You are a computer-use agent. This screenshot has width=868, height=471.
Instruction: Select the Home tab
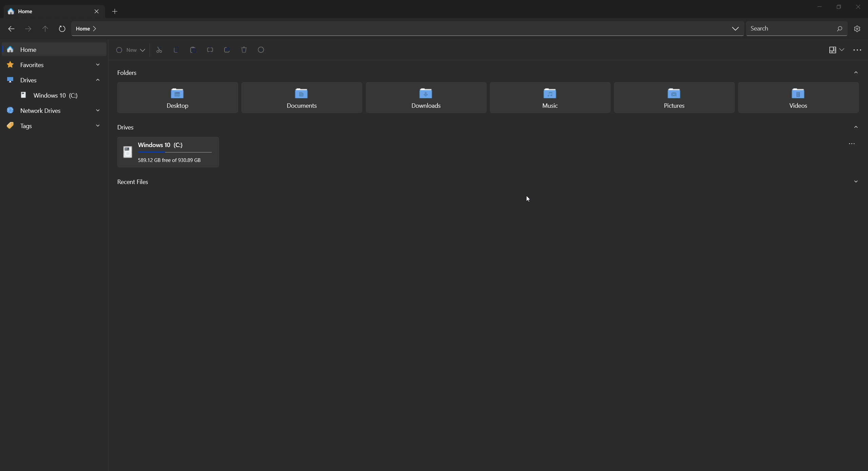[54, 12]
